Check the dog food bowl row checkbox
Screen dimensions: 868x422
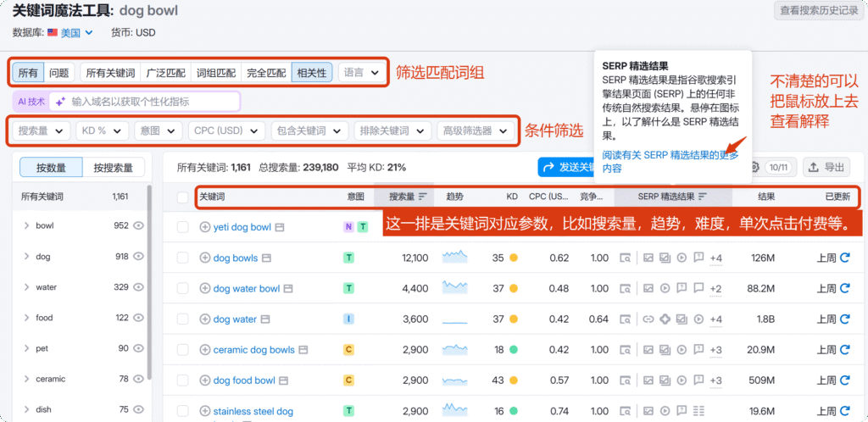click(183, 380)
